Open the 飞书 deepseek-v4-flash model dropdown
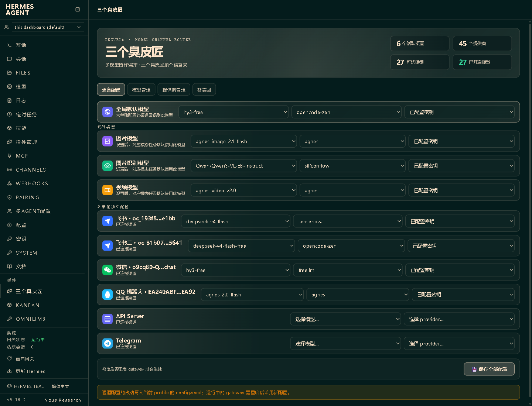The image size is (532, 406). click(x=236, y=221)
